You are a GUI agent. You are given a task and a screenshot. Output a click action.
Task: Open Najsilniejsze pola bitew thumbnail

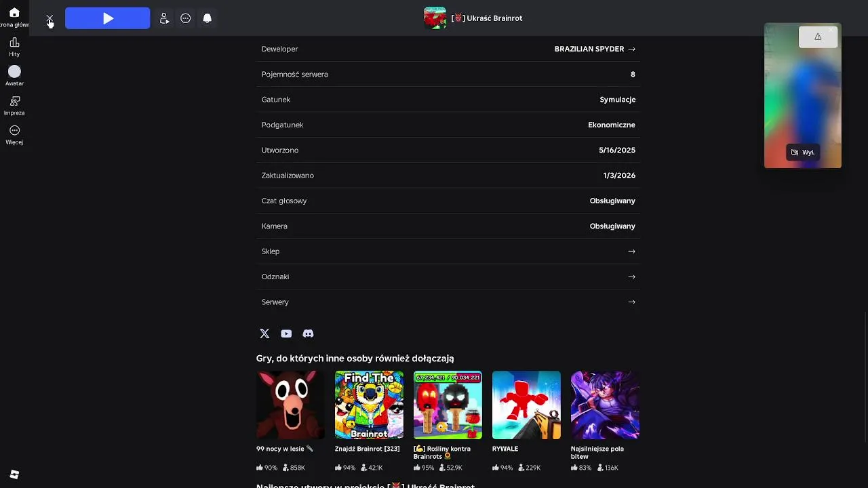[605, 405]
